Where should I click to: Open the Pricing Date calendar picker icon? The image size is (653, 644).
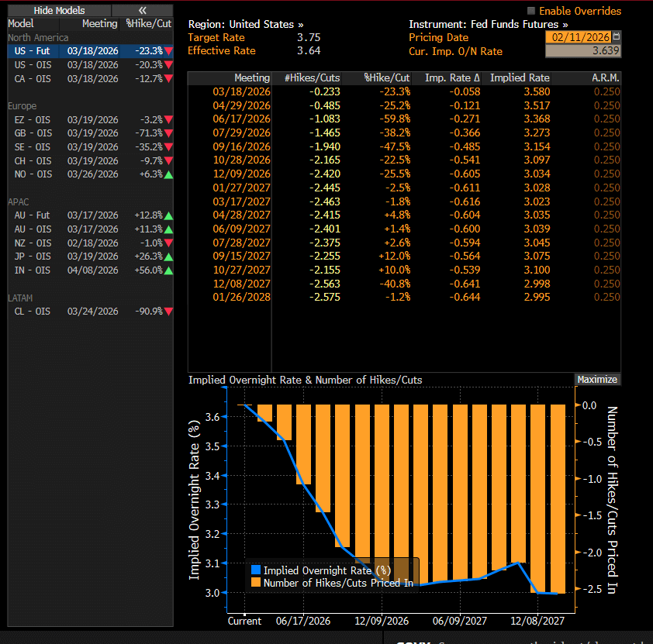tap(617, 37)
